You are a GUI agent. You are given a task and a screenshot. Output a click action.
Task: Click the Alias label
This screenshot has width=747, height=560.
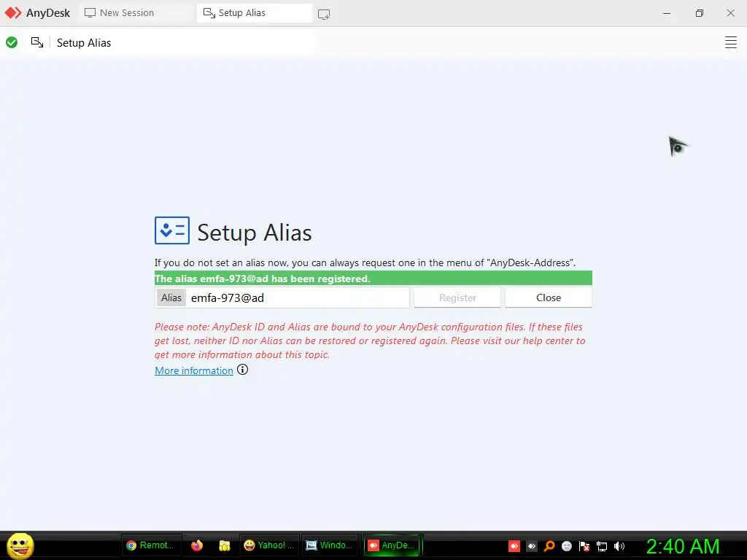pyautogui.click(x=171, y=297)
